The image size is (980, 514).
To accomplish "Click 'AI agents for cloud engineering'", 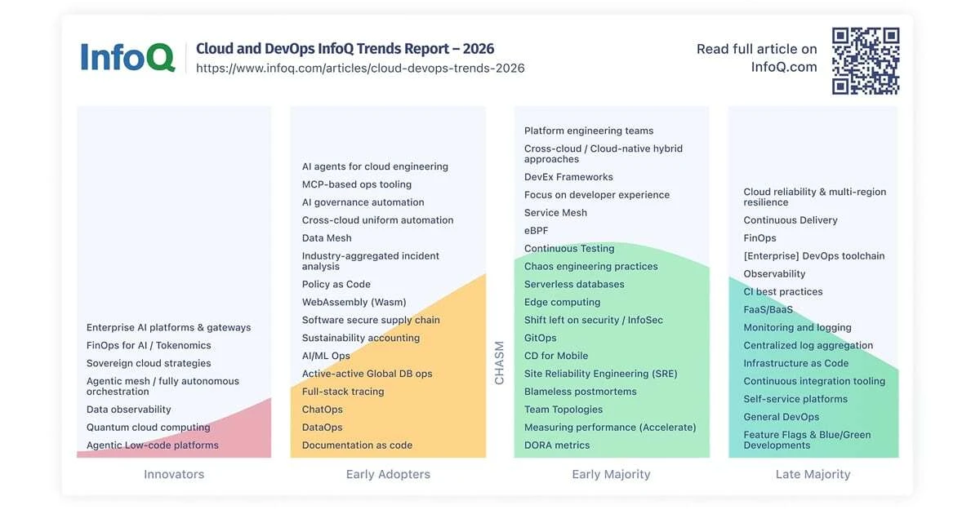I will (x=375, y=166).
